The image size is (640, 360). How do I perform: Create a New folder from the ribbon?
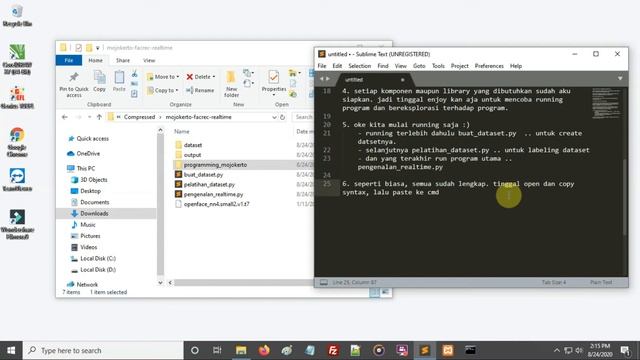pyautogui.click(x=231, y=84)
